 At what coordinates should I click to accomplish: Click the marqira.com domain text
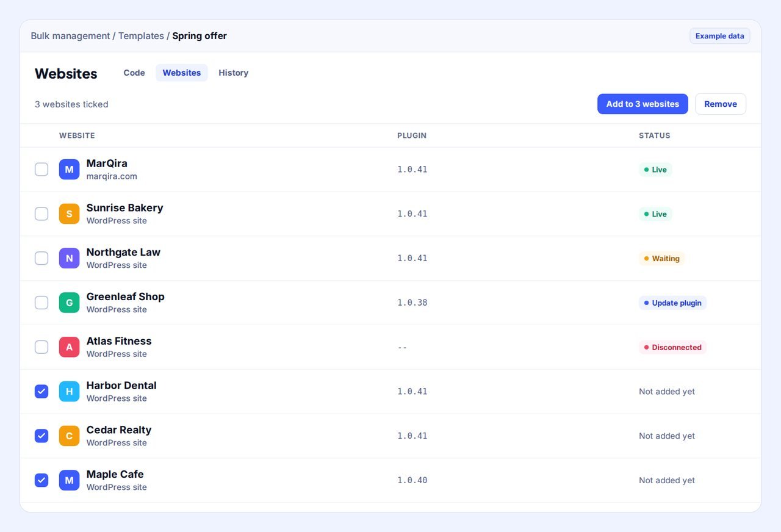(x=112, y=176)
